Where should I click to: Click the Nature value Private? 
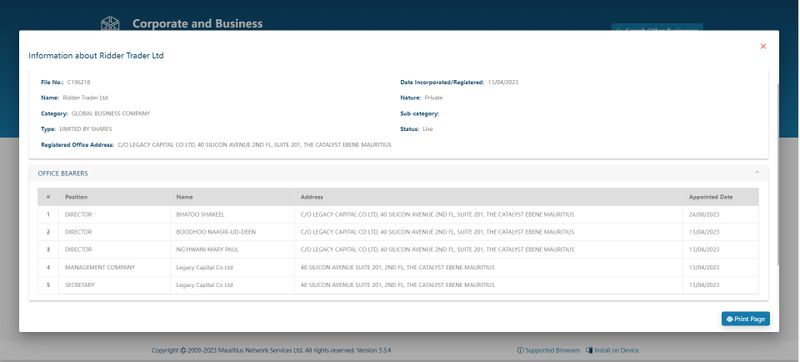tap(434, 97)
